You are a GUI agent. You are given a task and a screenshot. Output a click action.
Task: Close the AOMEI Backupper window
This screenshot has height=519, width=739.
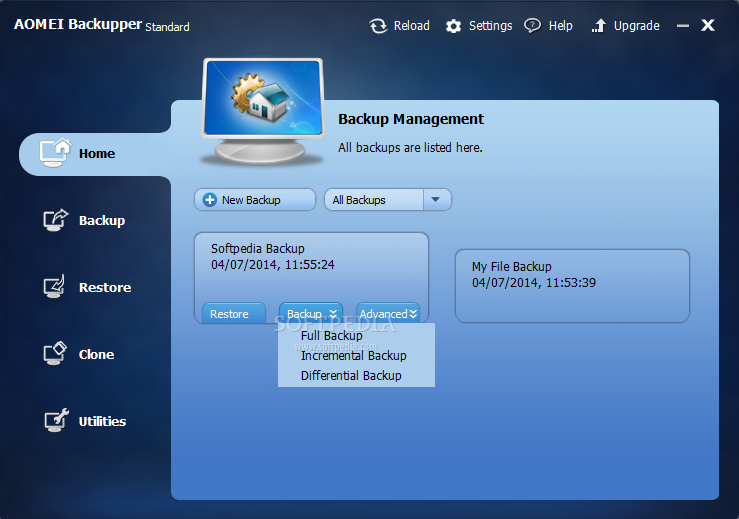pyautogui.click(x=708, y=25)
